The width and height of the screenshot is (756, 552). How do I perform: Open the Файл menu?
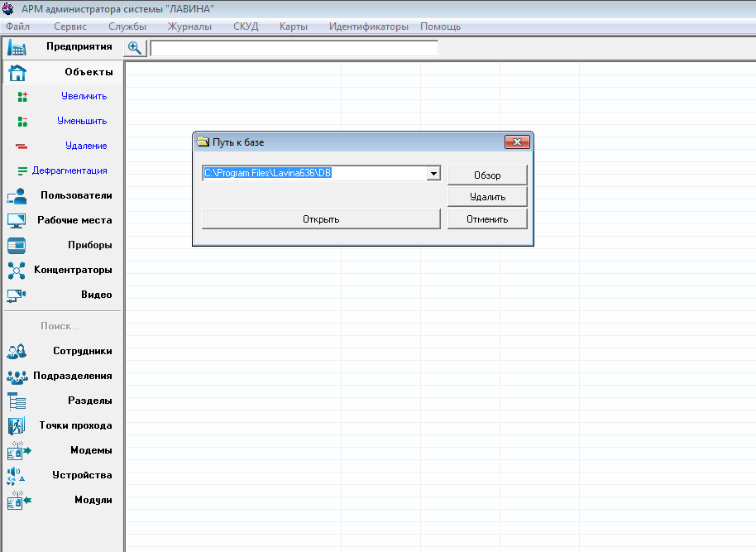18,26
